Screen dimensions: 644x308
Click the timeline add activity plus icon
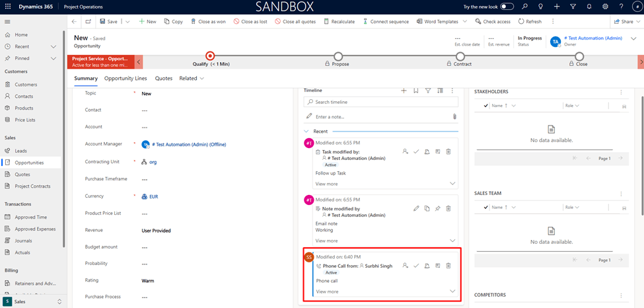(x=404, y=91)
